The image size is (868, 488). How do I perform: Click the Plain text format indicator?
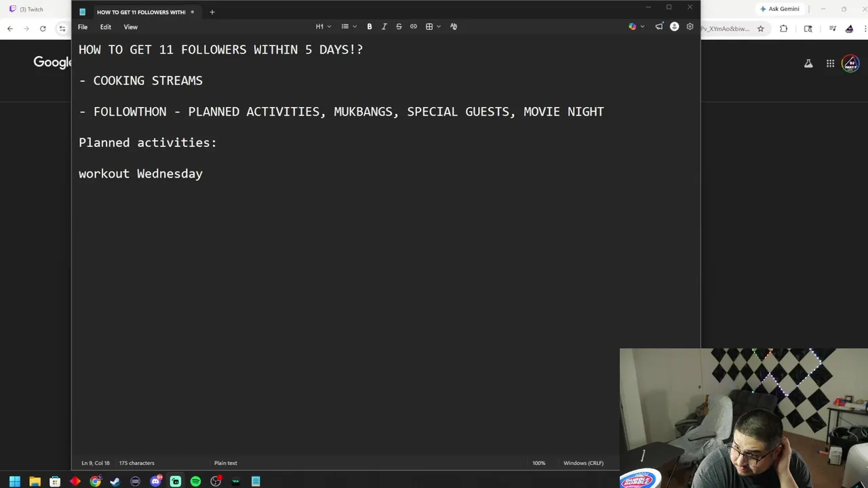pos(226,463)
